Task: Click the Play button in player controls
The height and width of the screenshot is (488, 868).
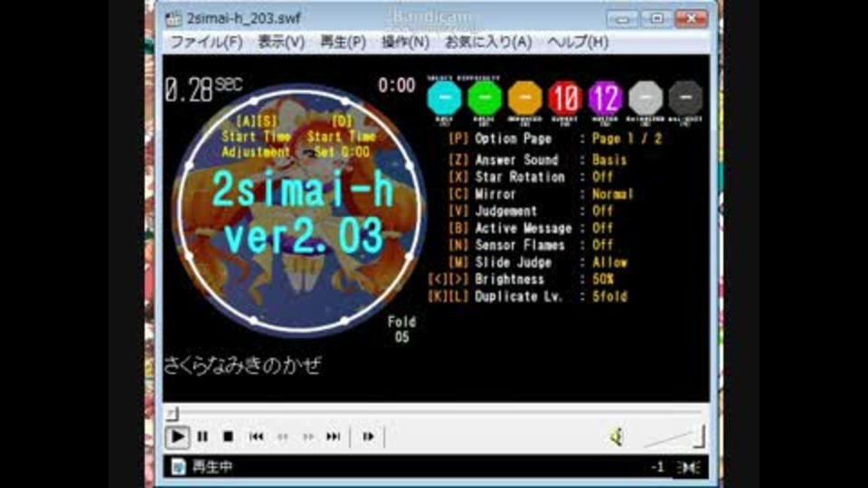Action: (177, 436)
